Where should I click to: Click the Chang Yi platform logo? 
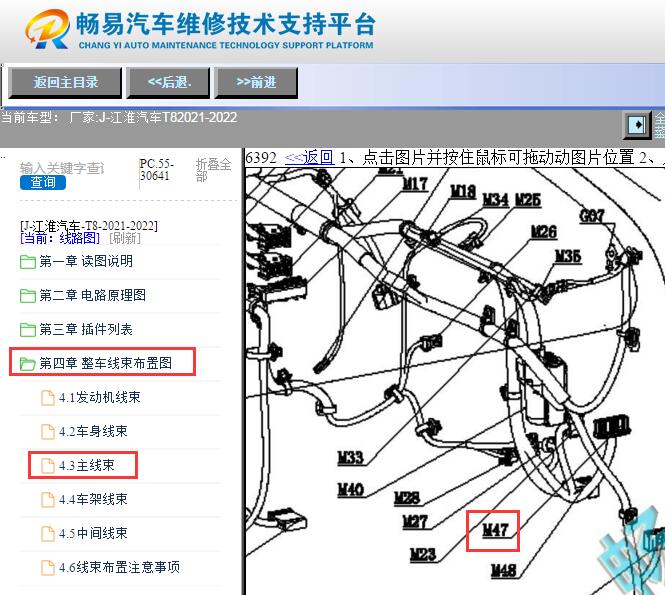tap(47, 29)
